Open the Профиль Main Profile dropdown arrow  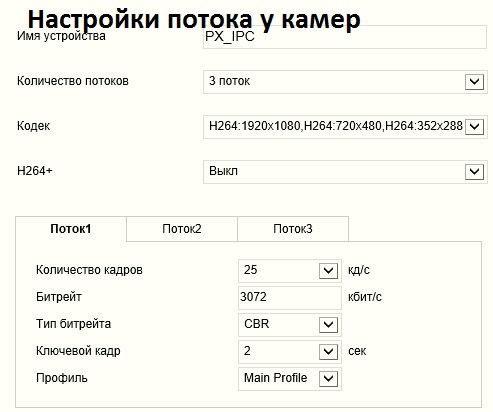click(x=328, y=379)
